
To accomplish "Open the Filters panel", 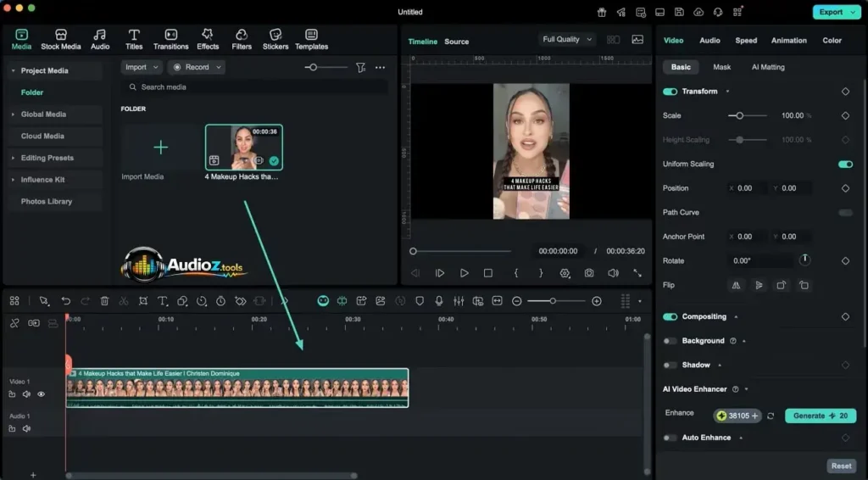I will click(x=242, y=40).
